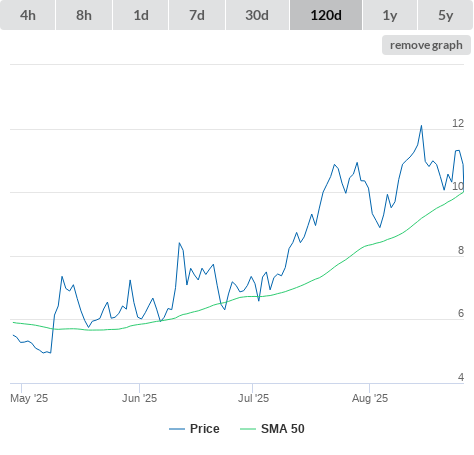Click the remove graph button

pyautogui.click(x=426, y=45)
